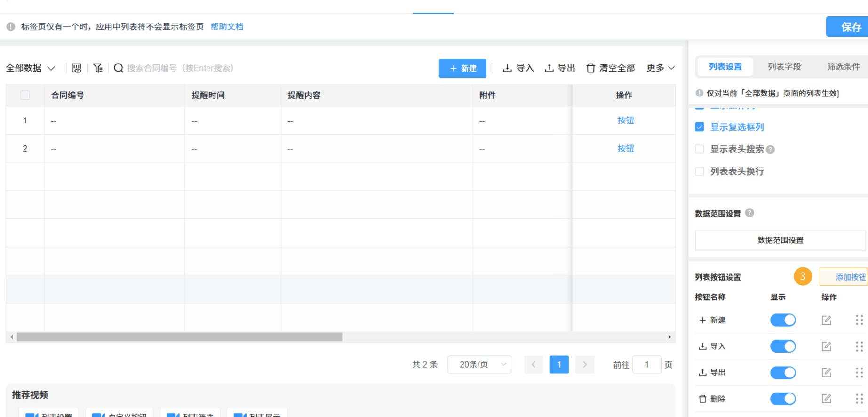The width and height of the screenshot is (868, 417).
Task: Click the info icon in list settings notice
Action: click(x=700, y=93)
